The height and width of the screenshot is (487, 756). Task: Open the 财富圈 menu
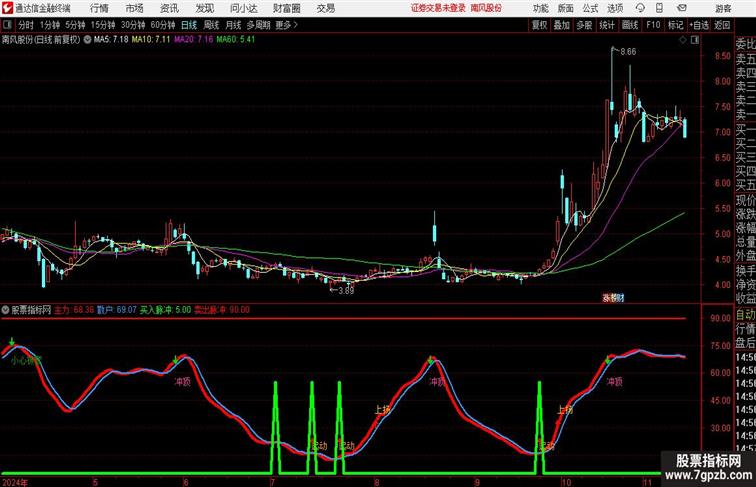[286, 8]
